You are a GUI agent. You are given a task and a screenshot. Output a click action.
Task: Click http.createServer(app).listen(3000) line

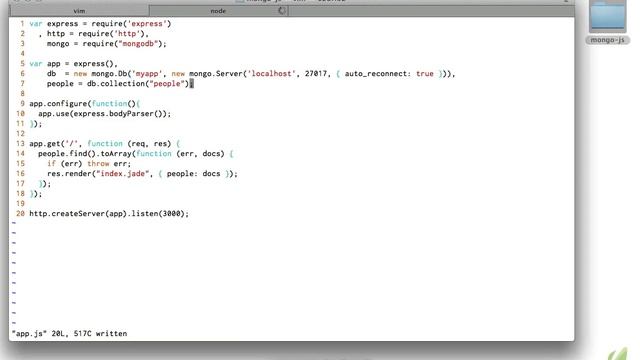pos(109,213)
